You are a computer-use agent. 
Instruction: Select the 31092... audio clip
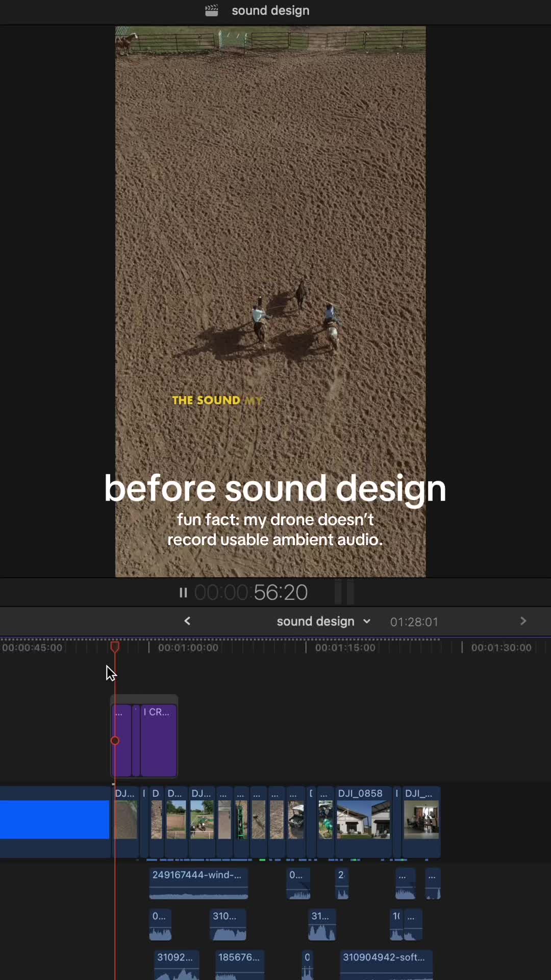pos(177,965)
